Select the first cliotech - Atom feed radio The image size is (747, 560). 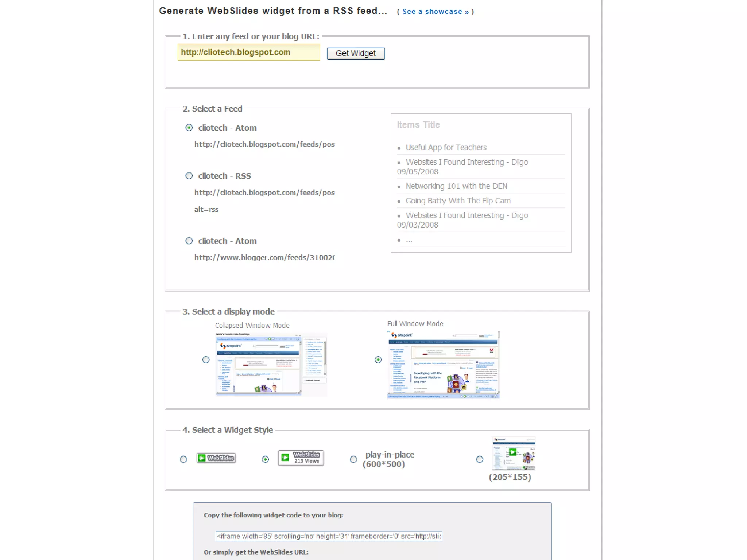[189, 128]
